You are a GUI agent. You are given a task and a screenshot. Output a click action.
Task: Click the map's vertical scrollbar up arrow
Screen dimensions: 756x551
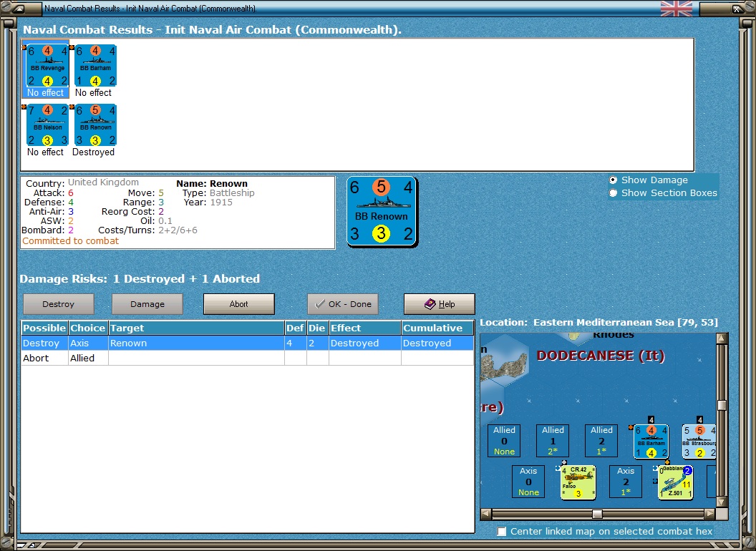click(722, 338)
